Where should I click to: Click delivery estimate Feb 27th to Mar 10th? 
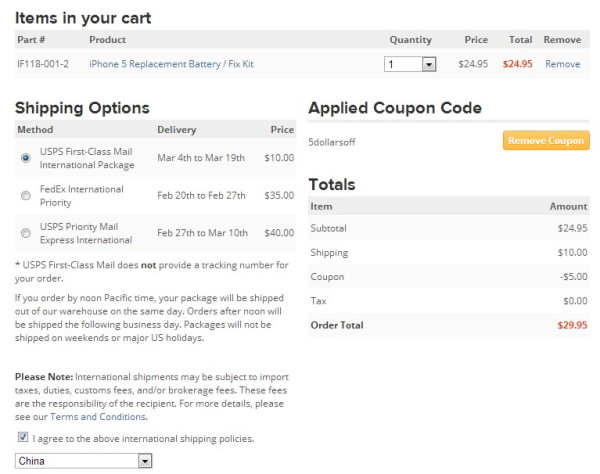point(202,233)
